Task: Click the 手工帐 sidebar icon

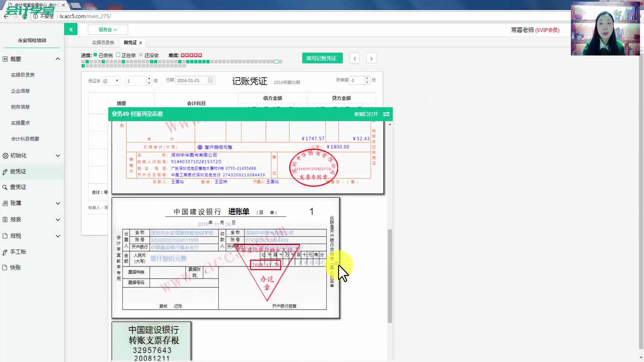Action: click(18, 251)
